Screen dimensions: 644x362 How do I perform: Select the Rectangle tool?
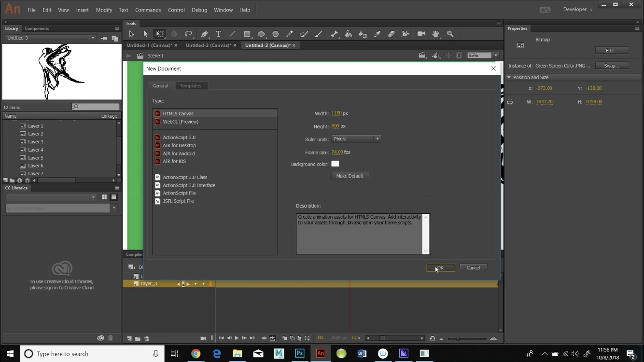point(247,34)
